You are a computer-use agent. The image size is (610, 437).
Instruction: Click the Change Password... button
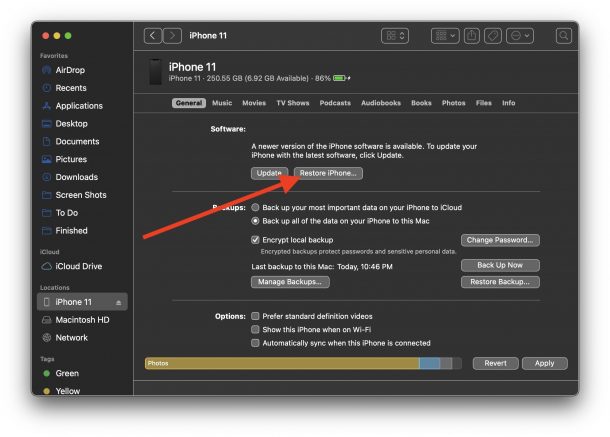click(x=500, y=240)
